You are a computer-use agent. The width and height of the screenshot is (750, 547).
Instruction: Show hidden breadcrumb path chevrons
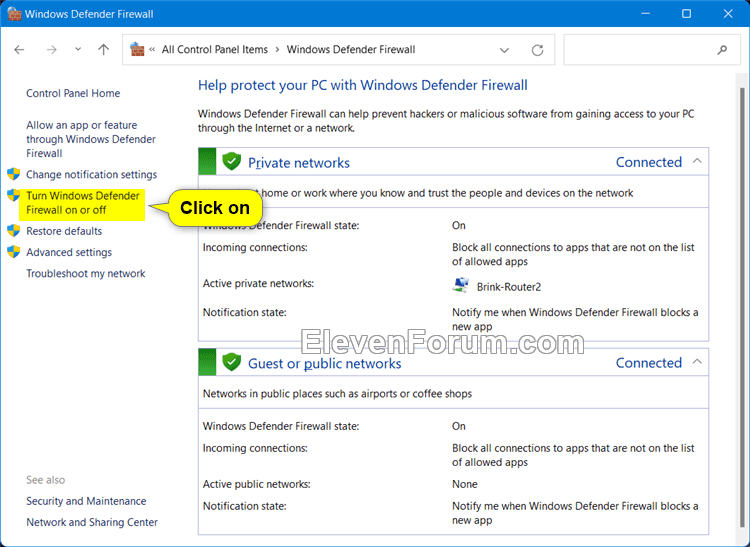tap(152, 50)
